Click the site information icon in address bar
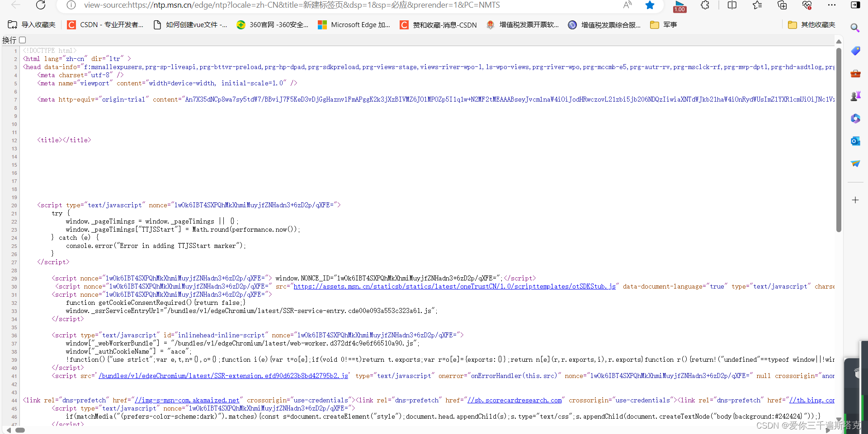 coord(71,5)
